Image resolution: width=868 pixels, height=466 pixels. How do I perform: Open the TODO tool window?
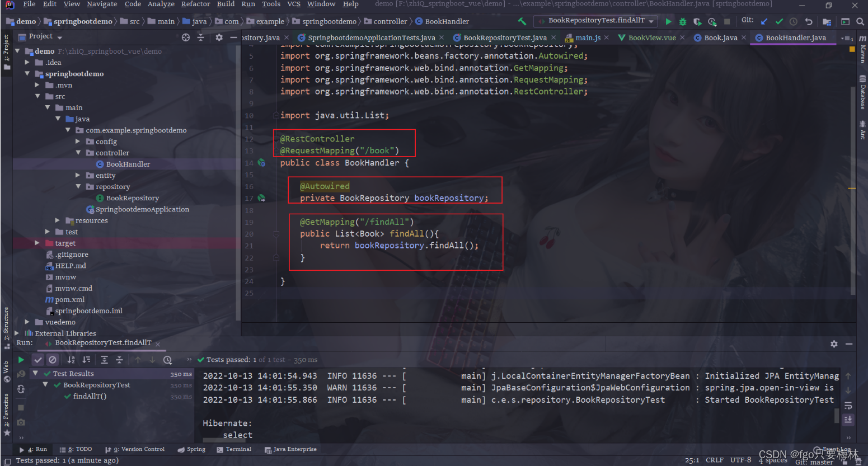point(76,449)
